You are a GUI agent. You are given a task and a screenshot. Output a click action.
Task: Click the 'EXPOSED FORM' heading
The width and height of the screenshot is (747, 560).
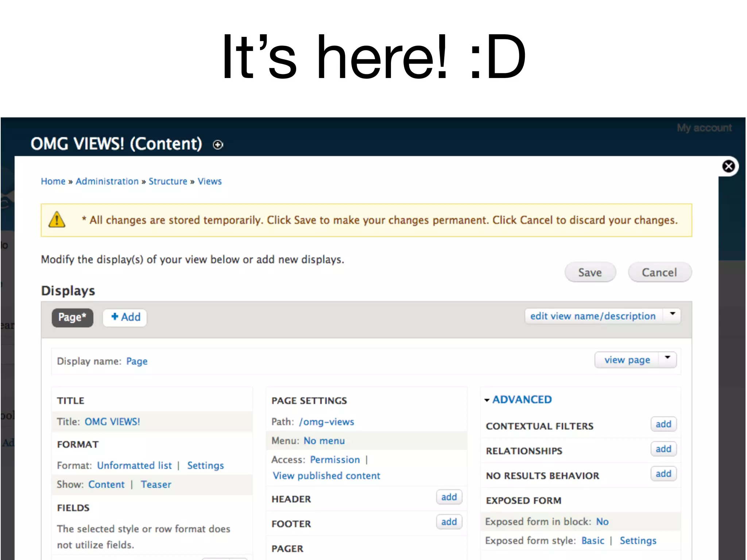click(523, 501)
